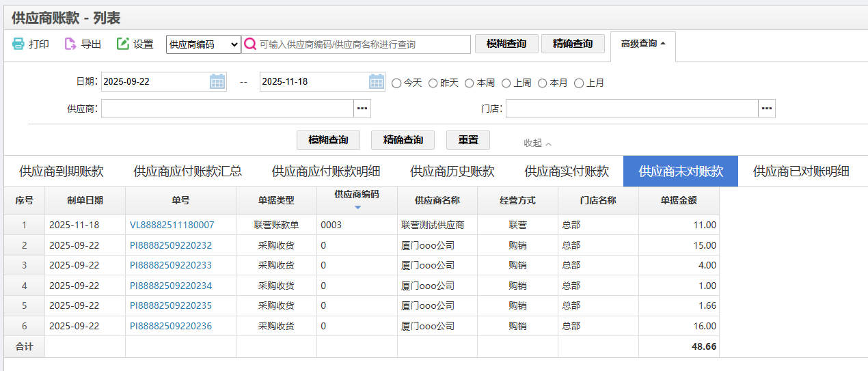Viewport: 868px width, 371px height.
Task: Open the 供应商编码 search-field dropdown
Action: [204, 44]
